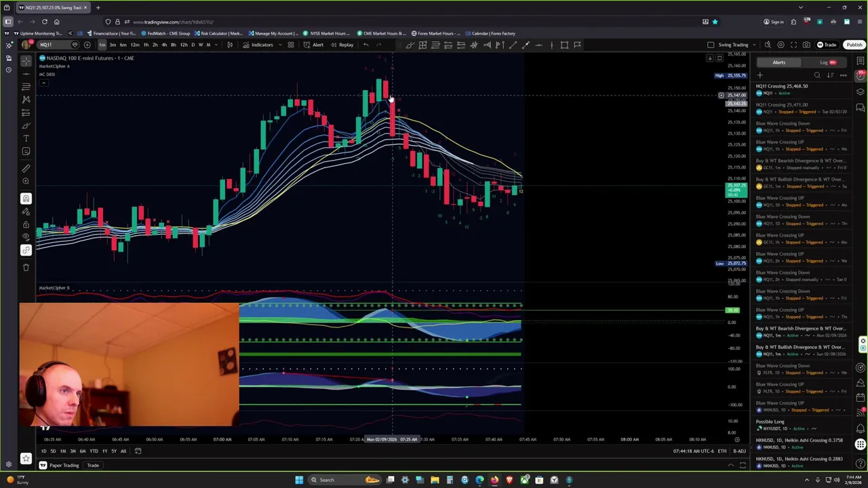The width and height of the screenshot is (868, 488).
Task: Switch to the Alerts tab
Action: 778,62
